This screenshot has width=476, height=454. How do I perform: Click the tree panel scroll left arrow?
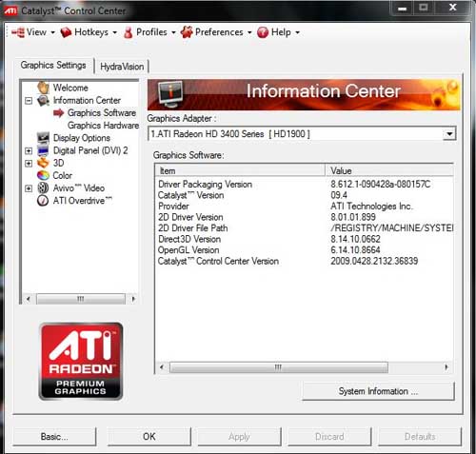[x=29, y=299]
